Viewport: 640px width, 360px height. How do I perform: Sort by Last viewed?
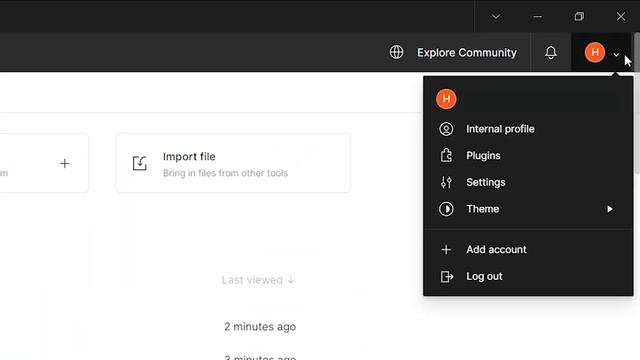(258, 280)
